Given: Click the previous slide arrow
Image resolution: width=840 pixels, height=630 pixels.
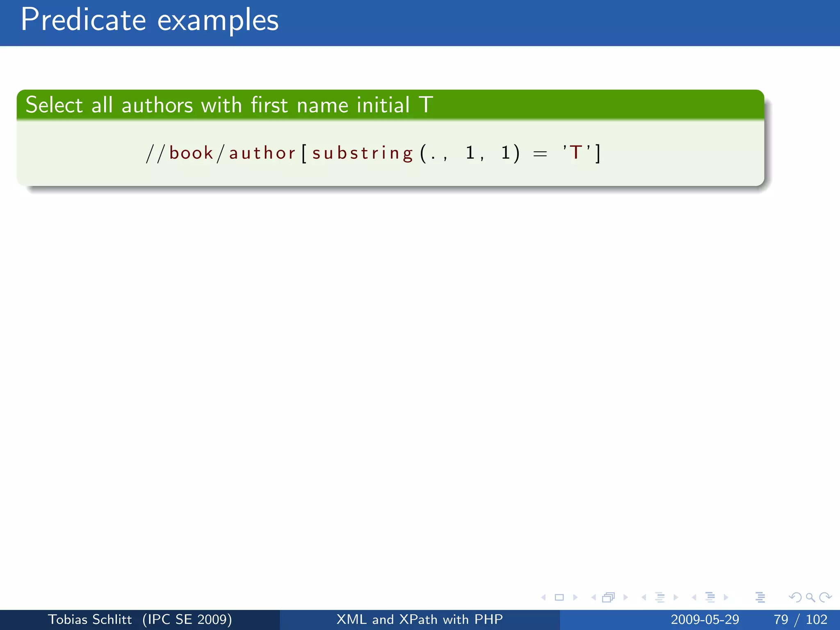Looking at the screenshot, I should (x=543, y=598).
